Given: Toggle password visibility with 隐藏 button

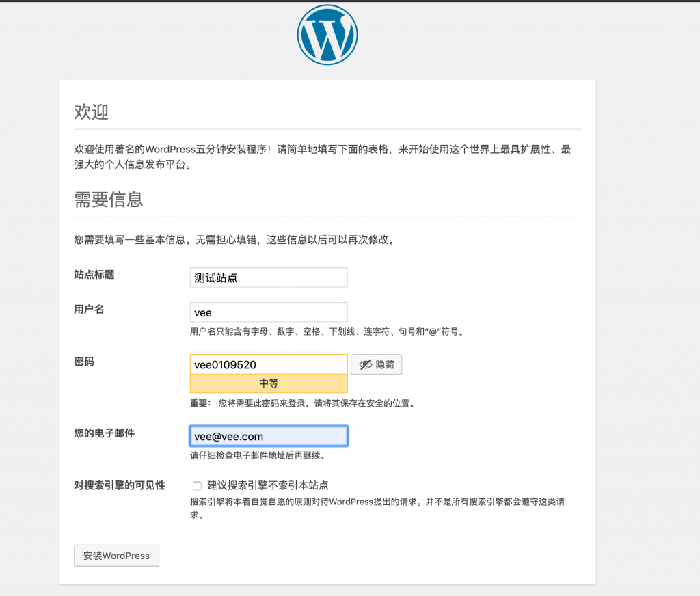Looking at the screenshot, I should (377, 364).
